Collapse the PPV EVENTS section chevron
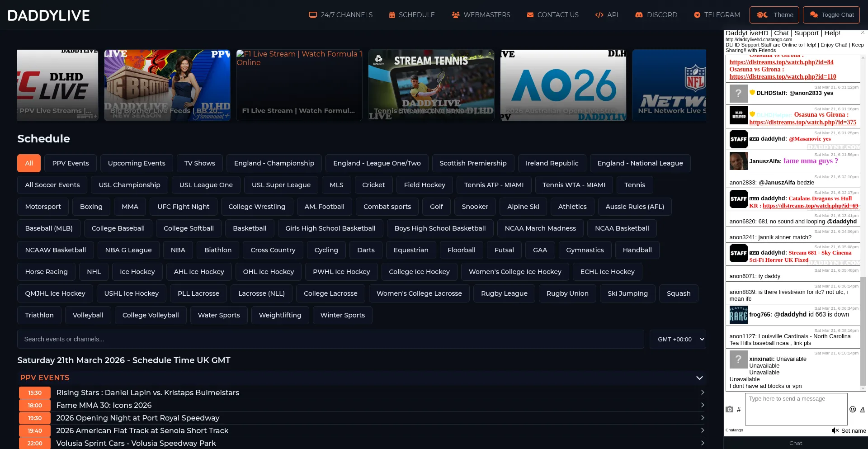This screenshot has height=449, width=868. (699, 378)
